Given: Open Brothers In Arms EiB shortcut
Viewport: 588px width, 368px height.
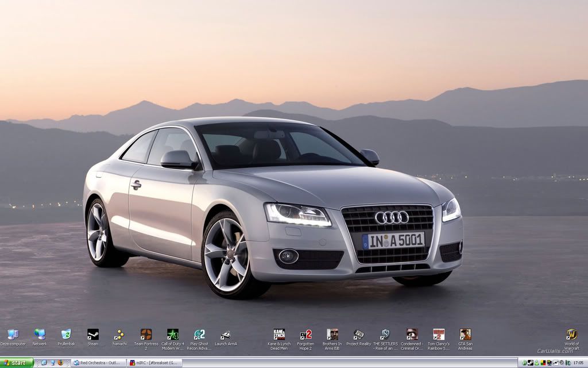Looking at the screenshot, I should click(x=332, y=334).
